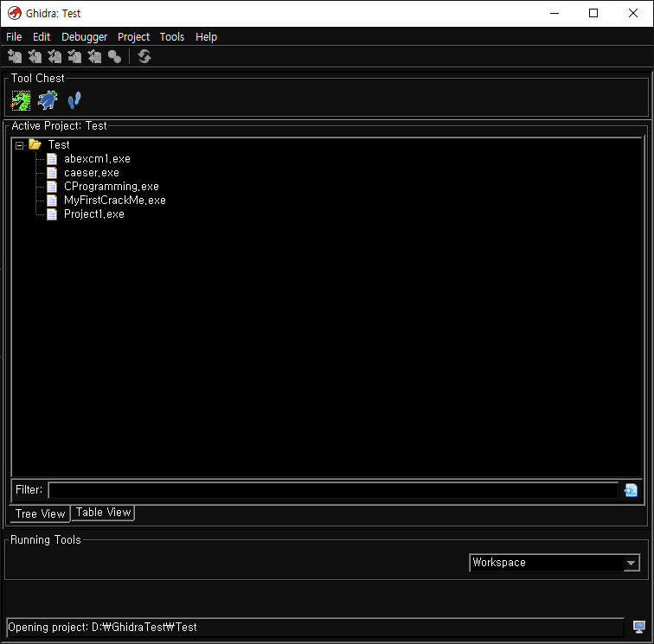Select Project1.exe in the tree
This screenshot has width=654, height=644.
[94, 214]
